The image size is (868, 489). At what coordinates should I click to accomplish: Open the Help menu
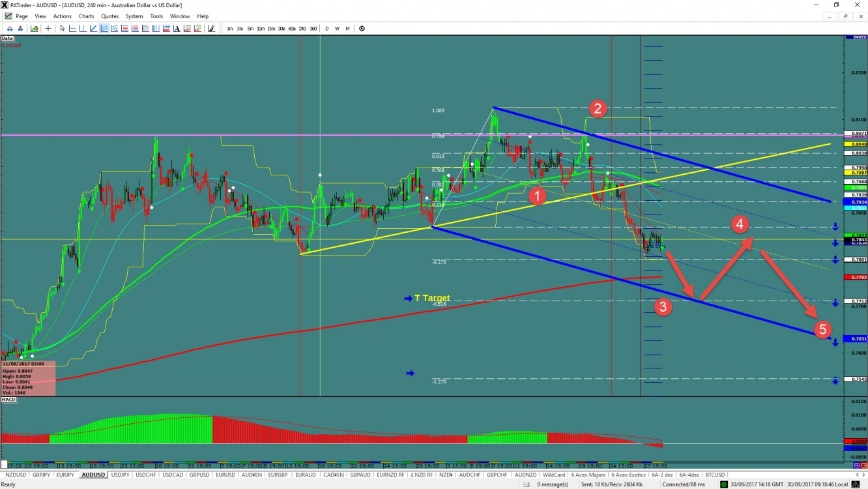tap(203, 16)
